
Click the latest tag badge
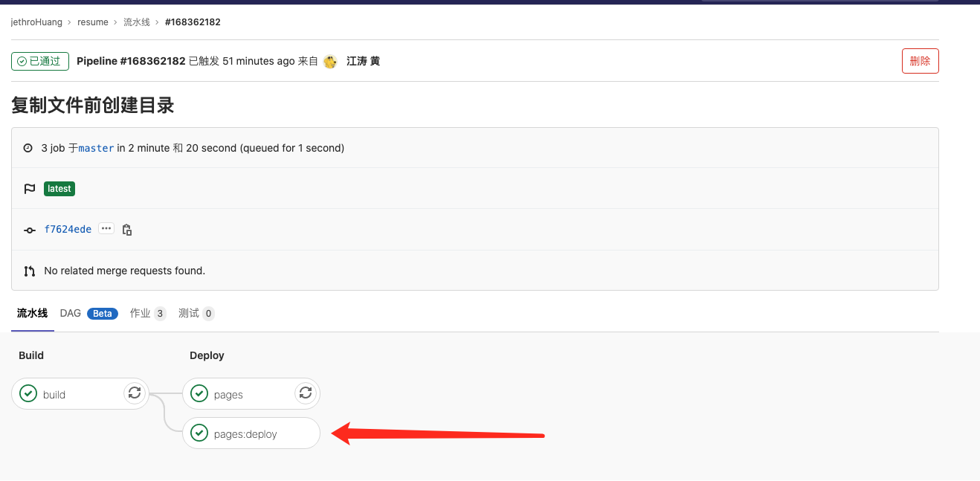point(59,189)
